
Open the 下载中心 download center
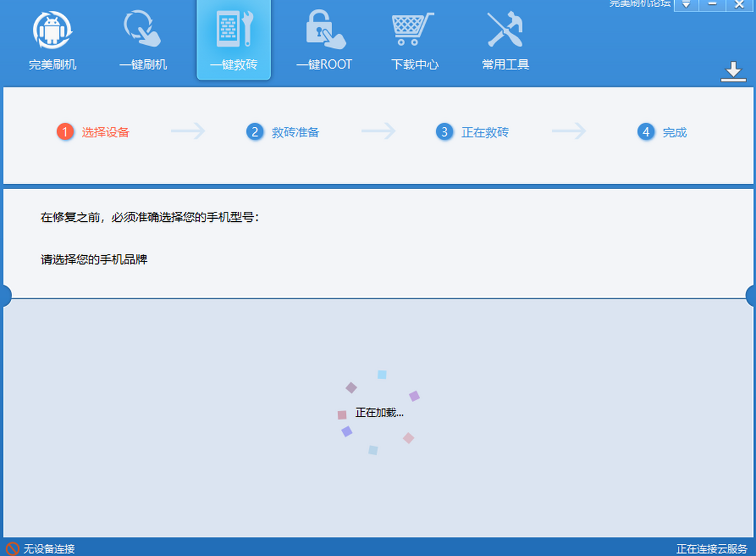415,38
